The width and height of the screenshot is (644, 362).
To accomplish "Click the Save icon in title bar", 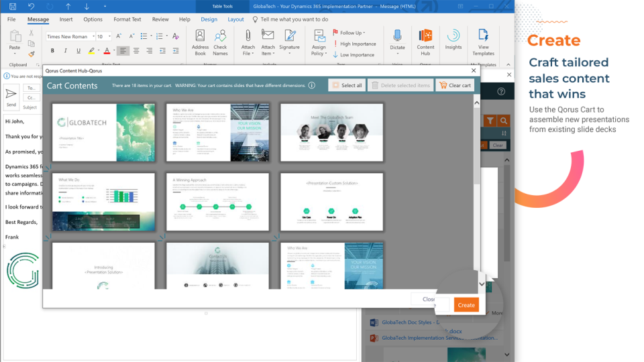I will tap(13, 6).
